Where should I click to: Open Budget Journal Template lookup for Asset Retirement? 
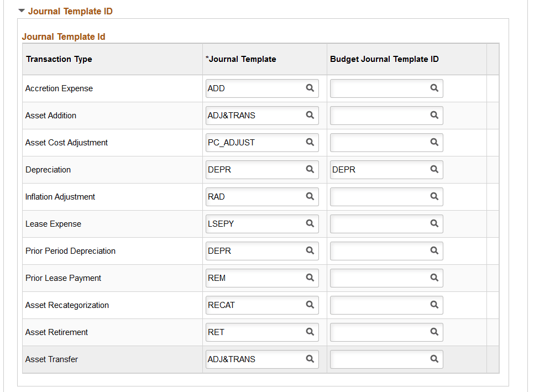[434, 332]
